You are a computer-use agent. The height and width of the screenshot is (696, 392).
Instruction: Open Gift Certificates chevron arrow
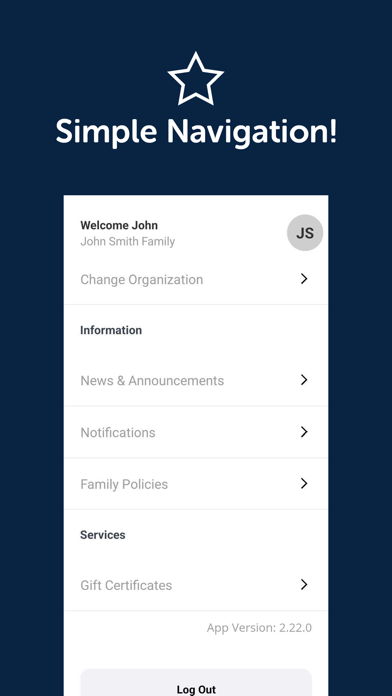pyautogui.click(x=304, y=585)
